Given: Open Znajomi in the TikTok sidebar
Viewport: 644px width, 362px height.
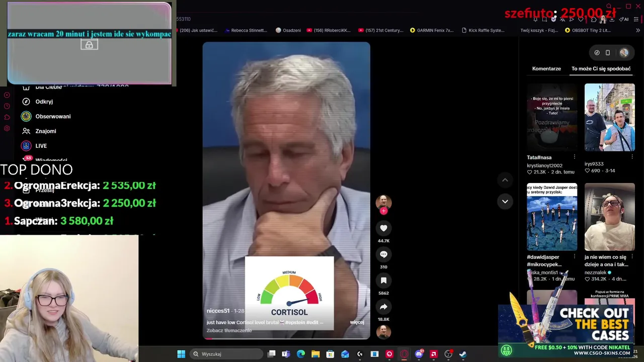Looking at the screenshot, I should 39,131.
